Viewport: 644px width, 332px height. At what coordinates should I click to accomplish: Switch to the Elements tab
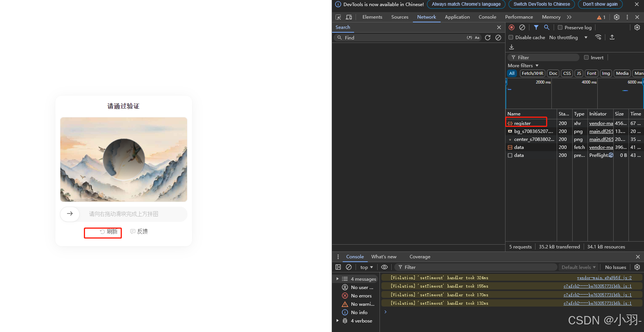point(372,17)
